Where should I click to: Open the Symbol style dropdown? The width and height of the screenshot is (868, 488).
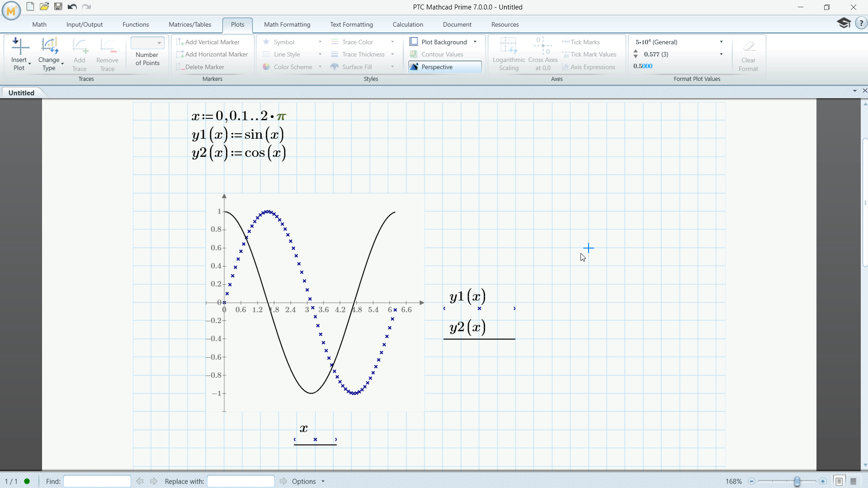320,42
